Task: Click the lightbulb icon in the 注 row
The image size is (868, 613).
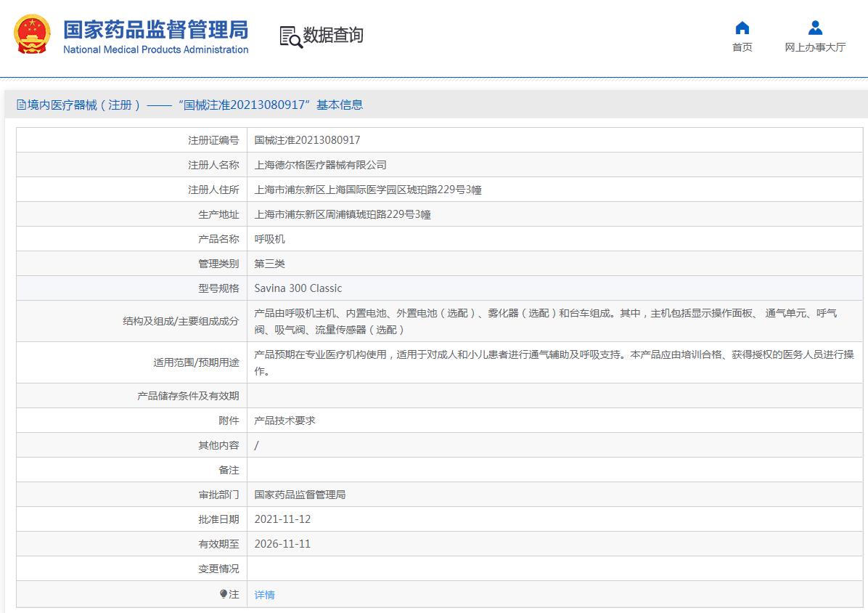Action: [x=225, y=594]
